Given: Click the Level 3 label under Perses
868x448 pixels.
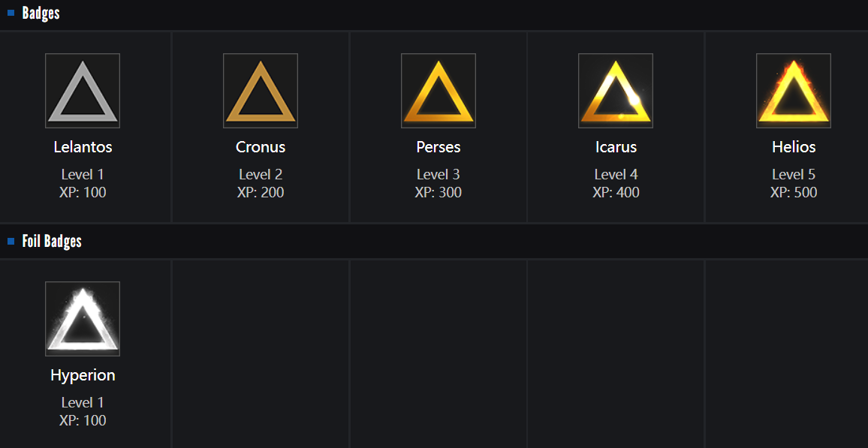Looking at the screenshot, I should click(439, 175).
